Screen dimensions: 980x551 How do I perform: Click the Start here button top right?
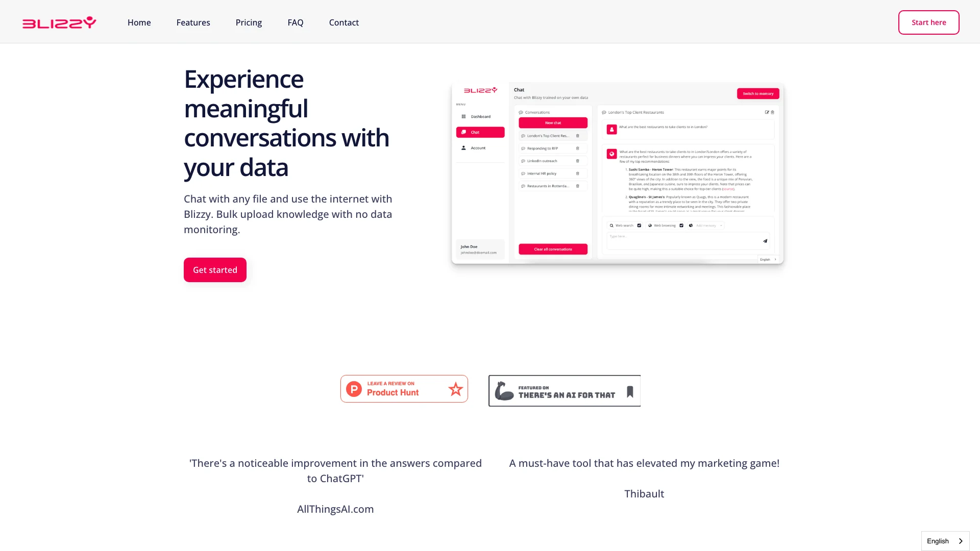click(929, 22)
